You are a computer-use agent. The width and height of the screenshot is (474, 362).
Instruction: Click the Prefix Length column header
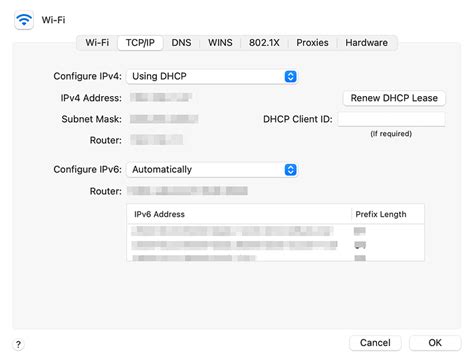pyautogui.click(x=388, y=214)
